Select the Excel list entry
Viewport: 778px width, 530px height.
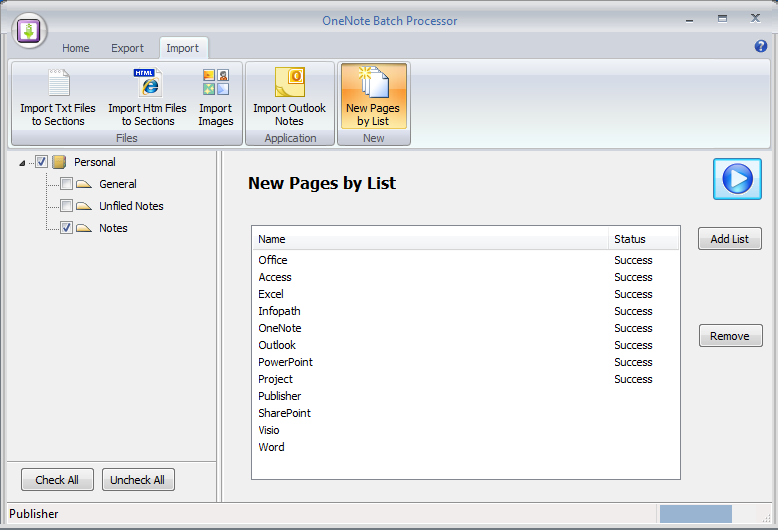[x=465, y=294]
